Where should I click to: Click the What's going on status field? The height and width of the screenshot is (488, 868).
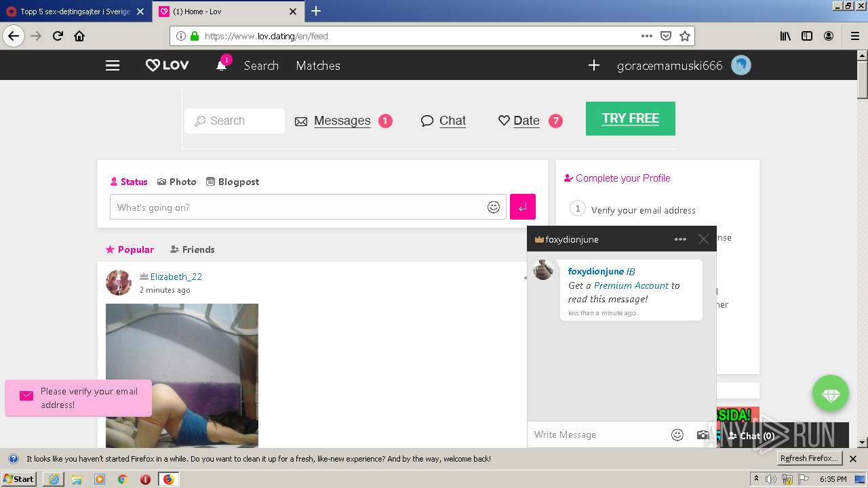[x=308, y=207]
